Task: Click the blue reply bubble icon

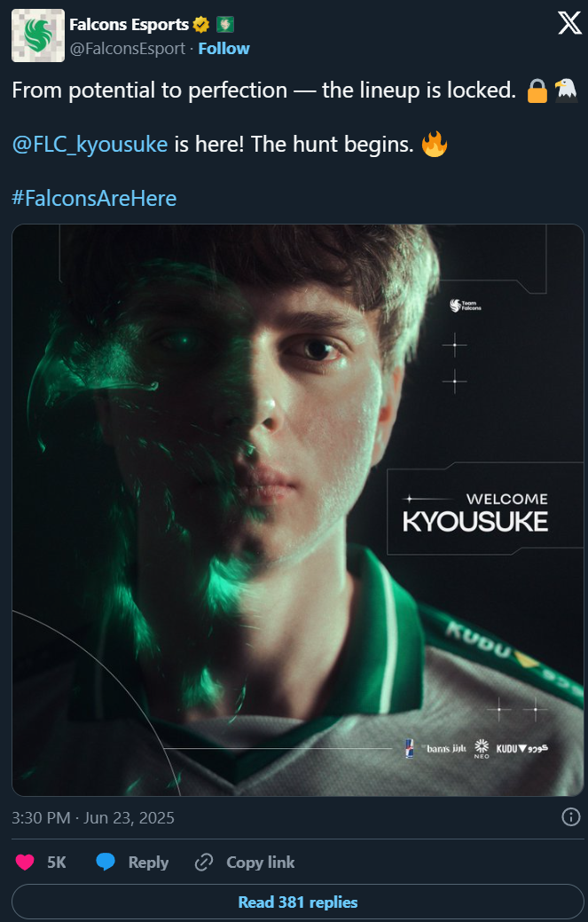Action: click(106, 862)
